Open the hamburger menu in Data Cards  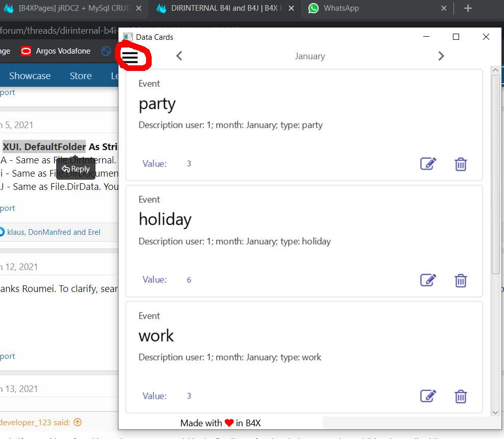pos(130,57)
